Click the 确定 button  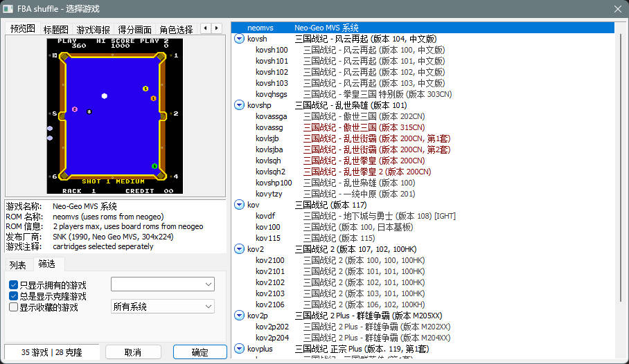tap(200, 352)
